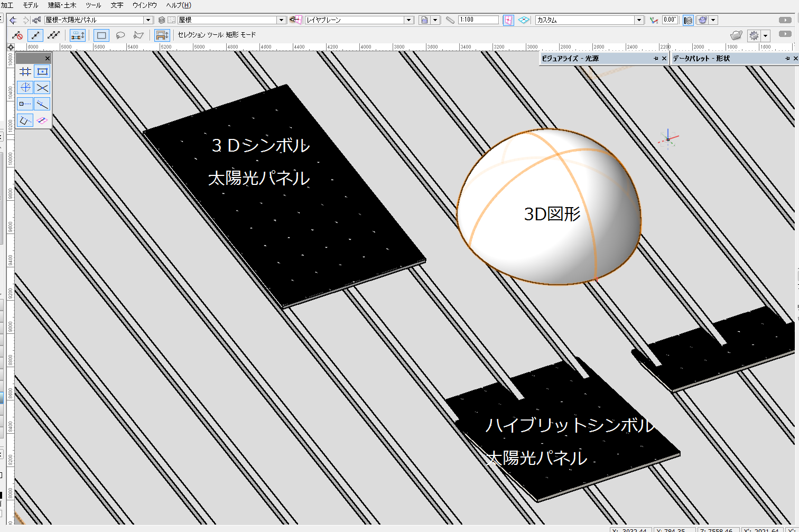Toggle the no-entry arrow selection mode

(17, 35)
